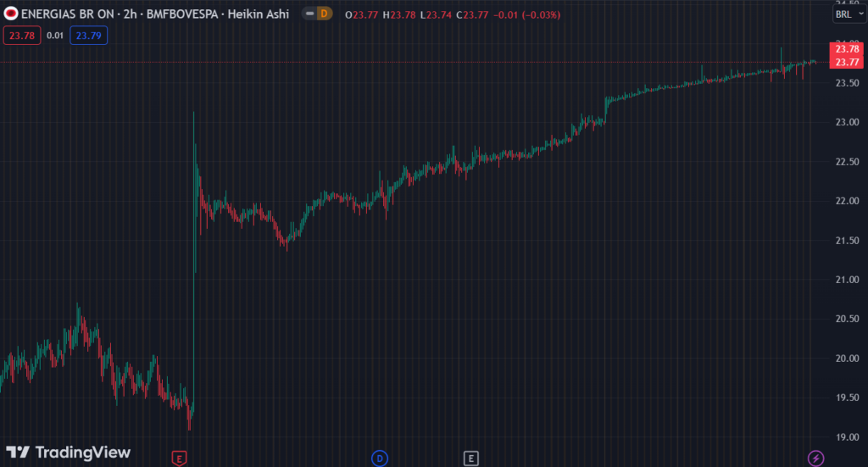Screen dimensions: 868x467
Task: Toggle the gray minus market status pill
Action: click(309, 14)
